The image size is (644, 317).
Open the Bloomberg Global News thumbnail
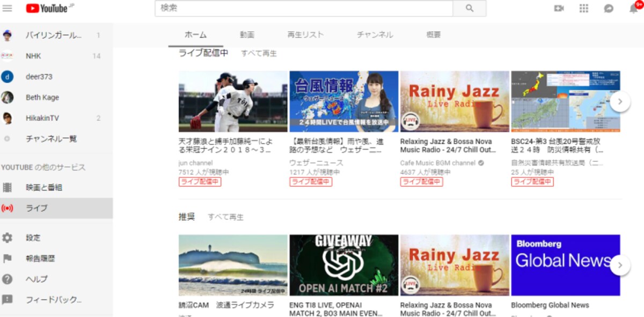[x=566, y=265]
